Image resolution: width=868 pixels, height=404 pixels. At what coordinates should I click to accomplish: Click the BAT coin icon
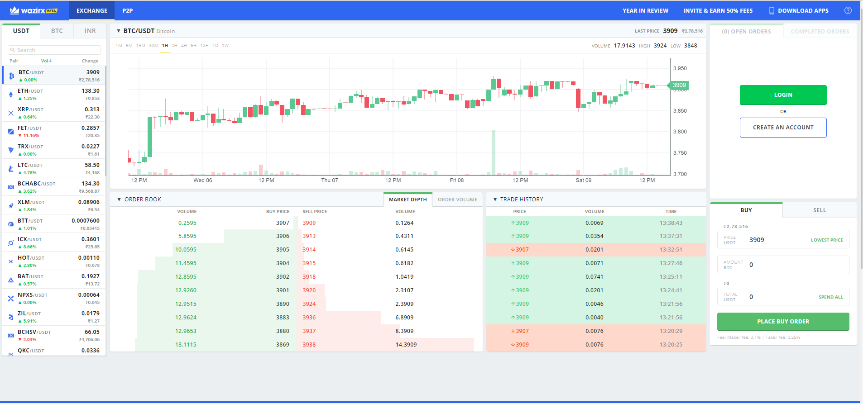11,280
